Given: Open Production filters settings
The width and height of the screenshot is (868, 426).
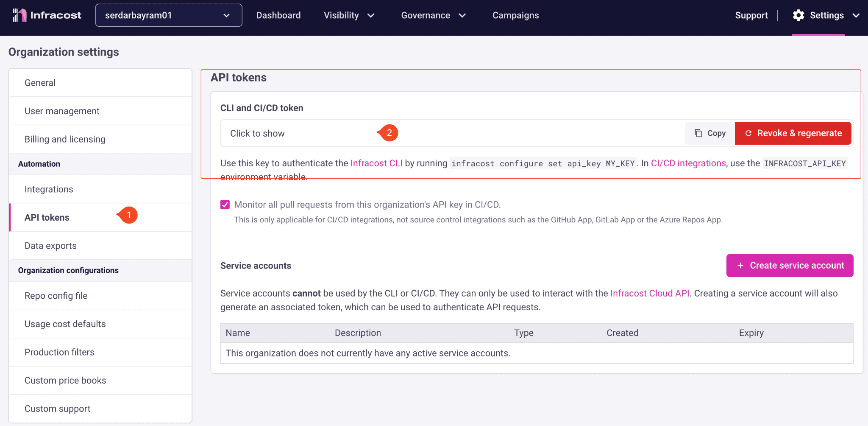Looking at the screenshot, I should pyautogui.click(x=100, y=352).
